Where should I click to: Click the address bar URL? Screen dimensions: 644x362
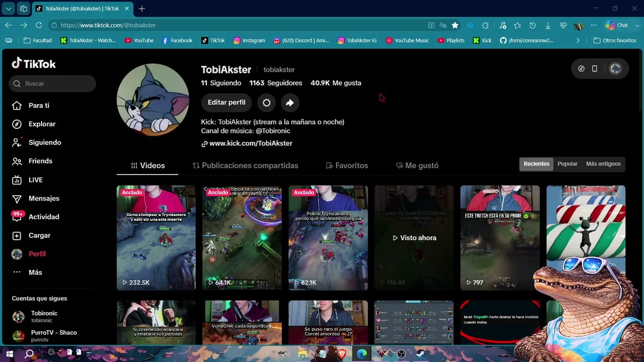click(x=108, y=25)
